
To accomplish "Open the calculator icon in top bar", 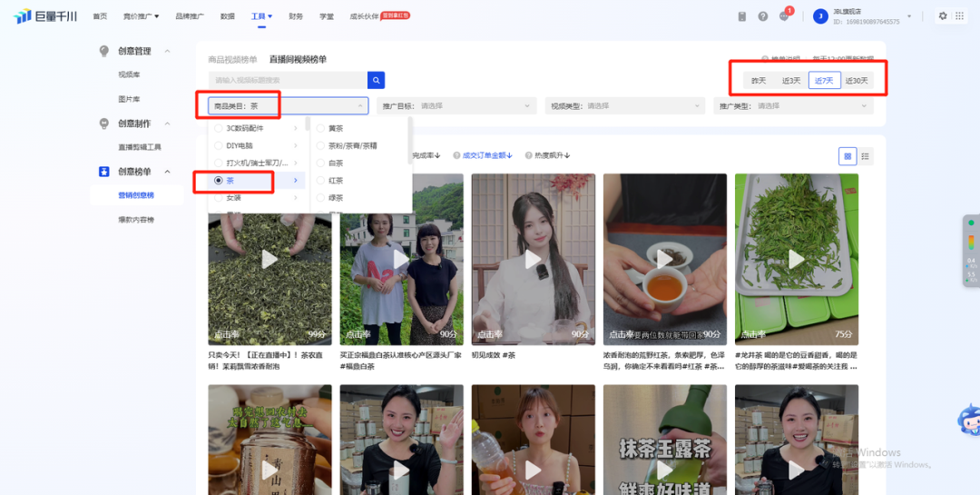I will (x=742, y=16).
